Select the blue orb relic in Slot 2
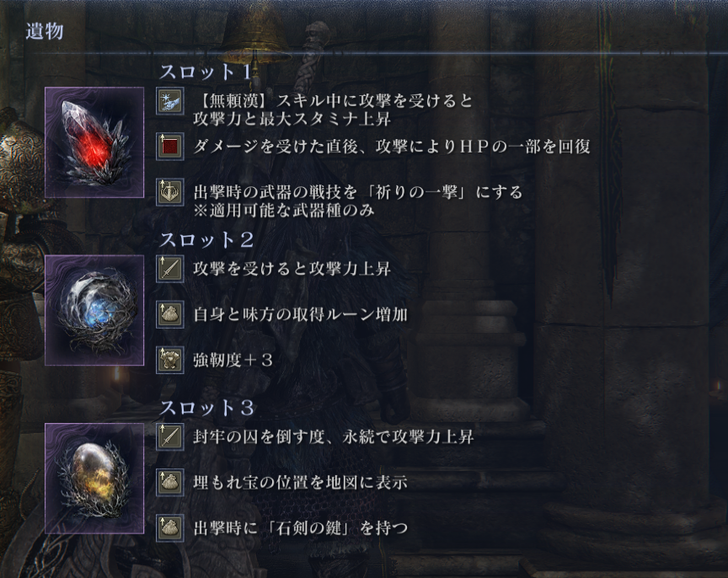The height and width of the screenshot is (578, 728). 94,310
